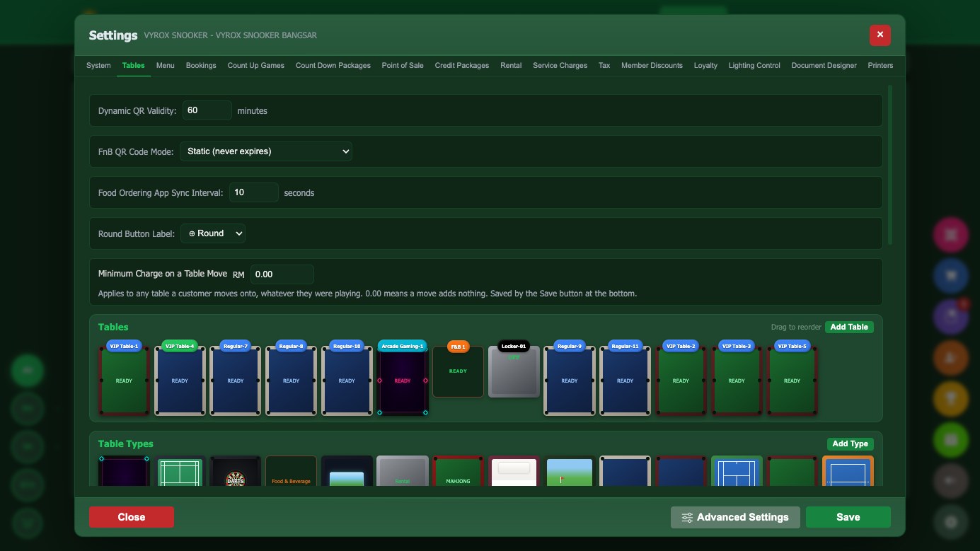Pick the Regular-7 table thumbnail

pyautogui.click(x=236, y=380)
